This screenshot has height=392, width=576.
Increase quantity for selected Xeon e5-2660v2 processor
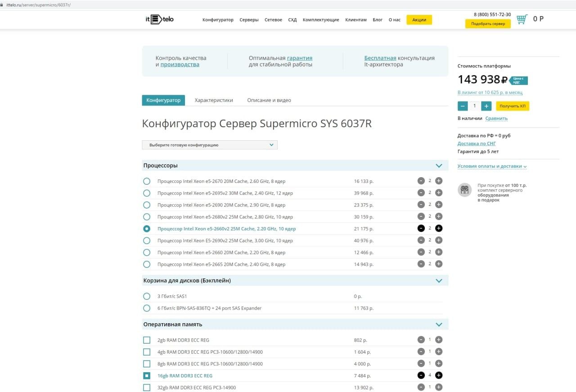click(x=439, y=228)
